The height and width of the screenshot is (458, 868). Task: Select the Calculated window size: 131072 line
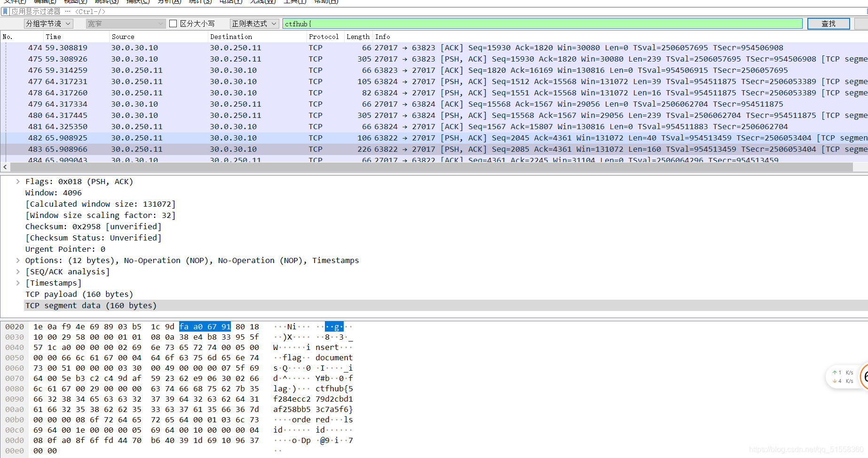[x=100, y=204]
